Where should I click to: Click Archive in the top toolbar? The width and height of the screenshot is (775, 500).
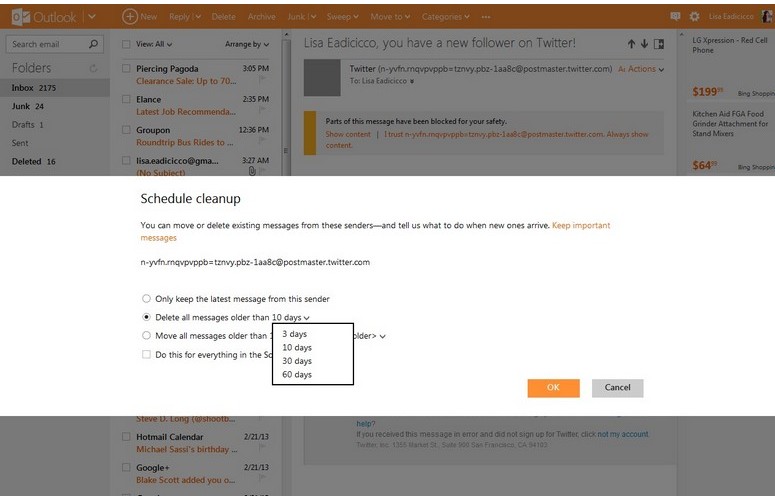[261, 16]
